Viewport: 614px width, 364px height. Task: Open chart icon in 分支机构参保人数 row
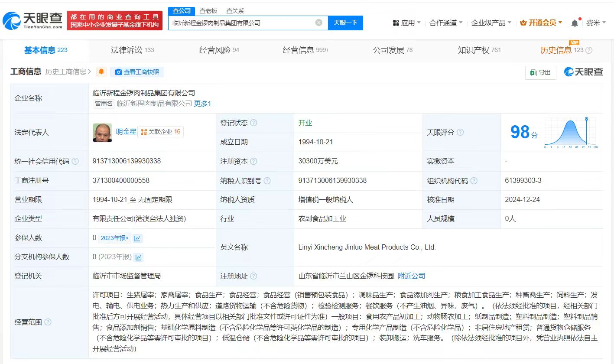click(x=139, y=257)
